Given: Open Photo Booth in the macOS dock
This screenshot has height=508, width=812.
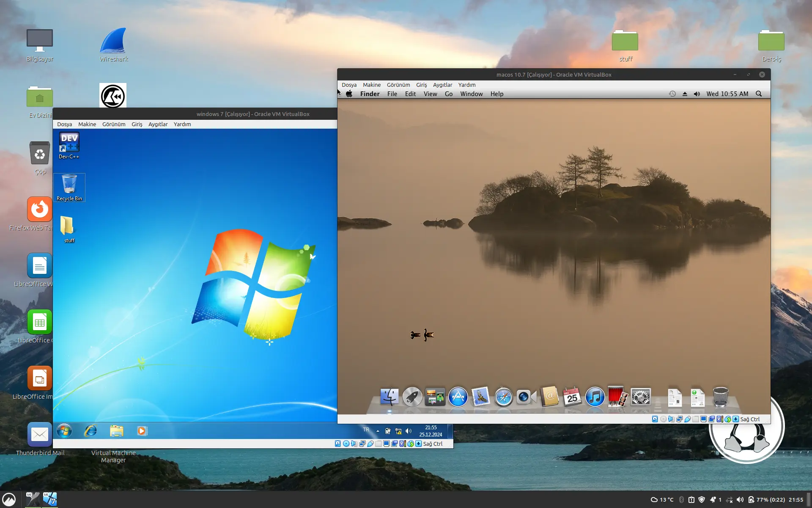Looking at the screenshot, I should coord(617,396).
